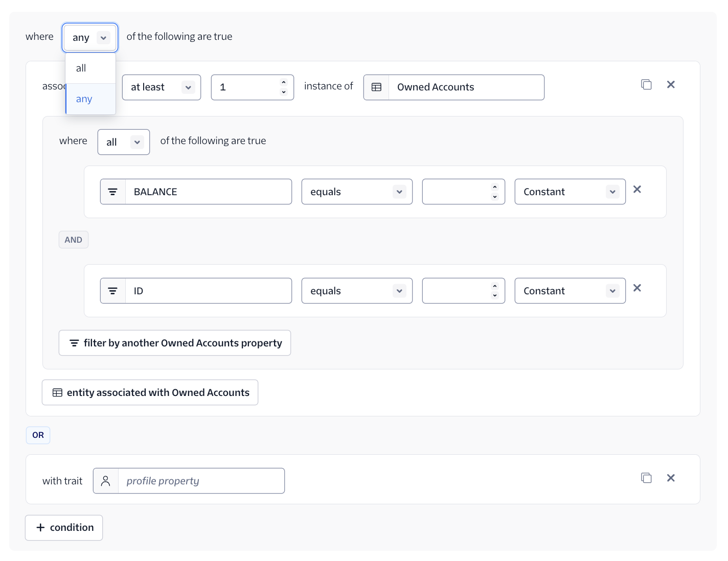This screenshot has width=728, height=561.
Task: Delete the BALANCE filter row
Action: [637, 190]
